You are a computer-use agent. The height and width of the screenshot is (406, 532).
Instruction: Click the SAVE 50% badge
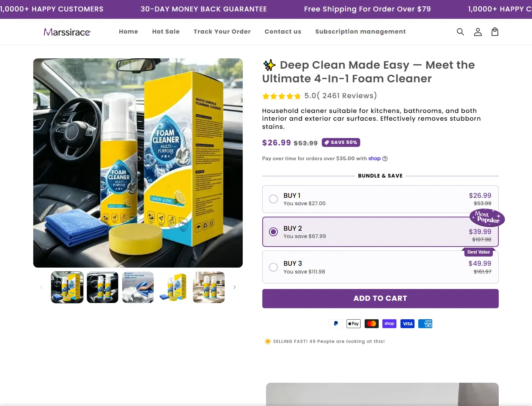coord(341,142)
